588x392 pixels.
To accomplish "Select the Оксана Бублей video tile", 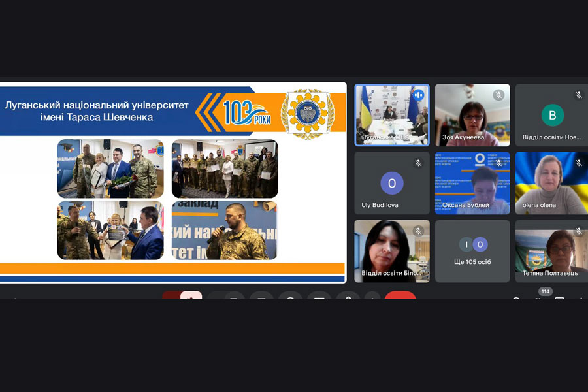I will [x=472, y=183].
